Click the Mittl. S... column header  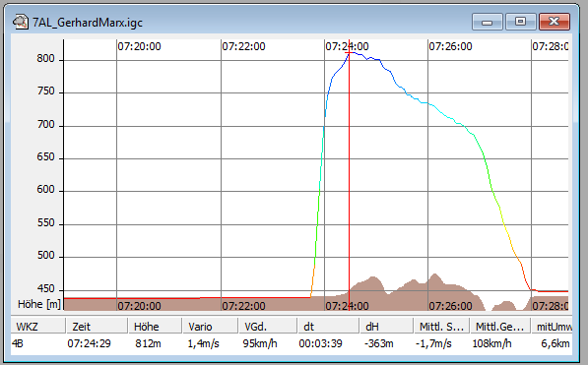441,327
